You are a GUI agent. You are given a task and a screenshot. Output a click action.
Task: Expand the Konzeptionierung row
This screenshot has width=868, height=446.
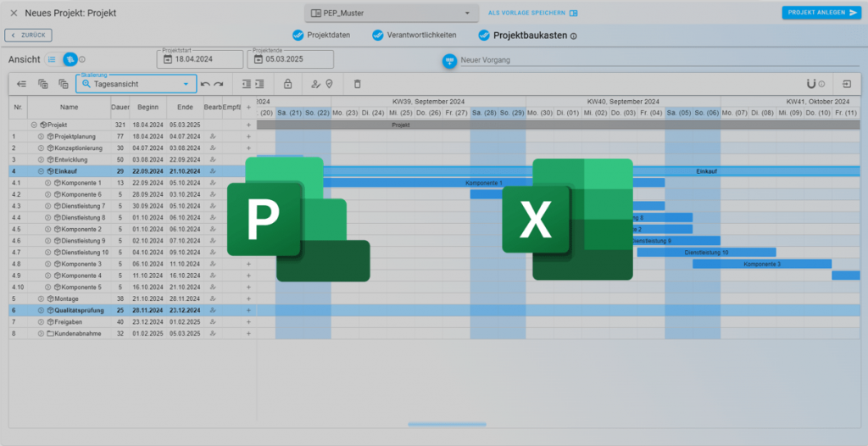(41, 148)
